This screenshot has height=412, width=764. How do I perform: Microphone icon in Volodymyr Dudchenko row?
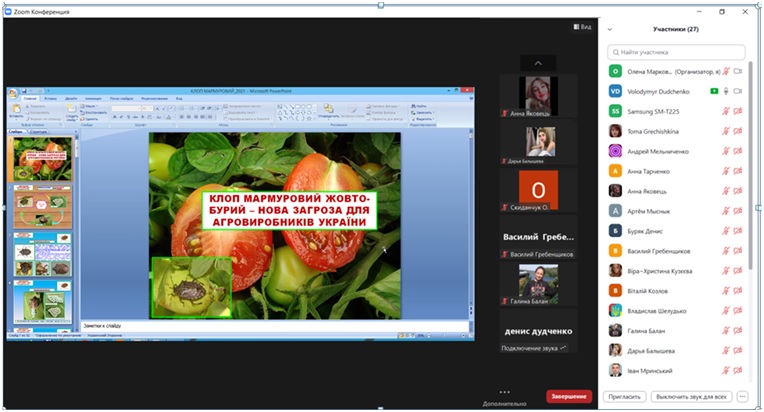726,91
